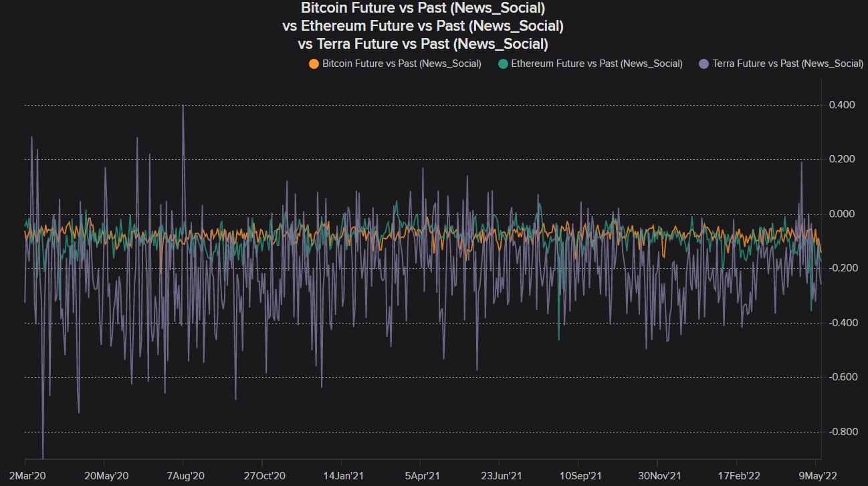Viewport: 868px width, 486px height.
Task: Click the 0.200 y-axis label
Action: tap(842, 159)
